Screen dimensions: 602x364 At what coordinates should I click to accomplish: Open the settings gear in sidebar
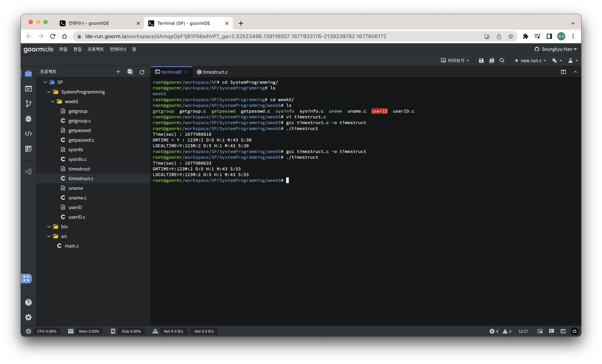point(28,317)
